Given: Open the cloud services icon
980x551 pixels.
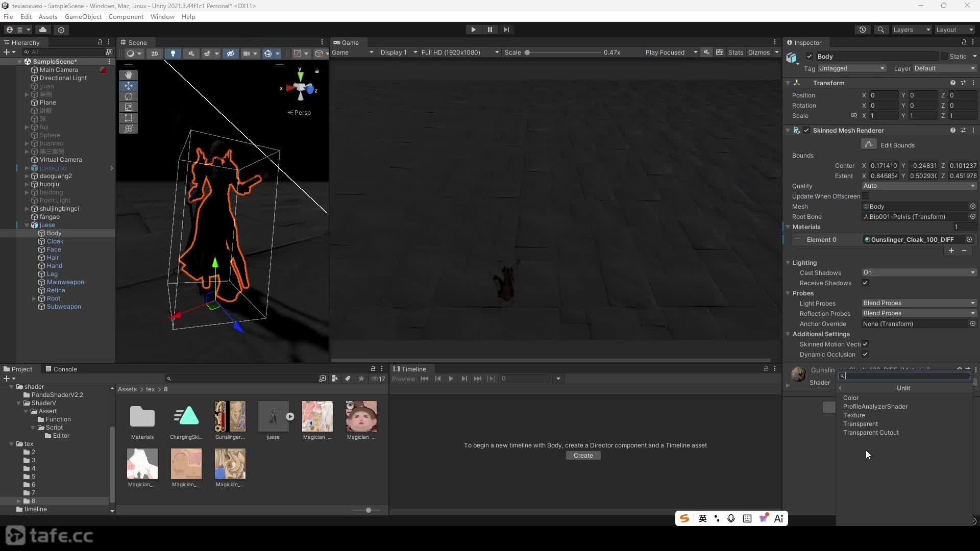Looking at the screenshot, I should (x=43, y=30).
